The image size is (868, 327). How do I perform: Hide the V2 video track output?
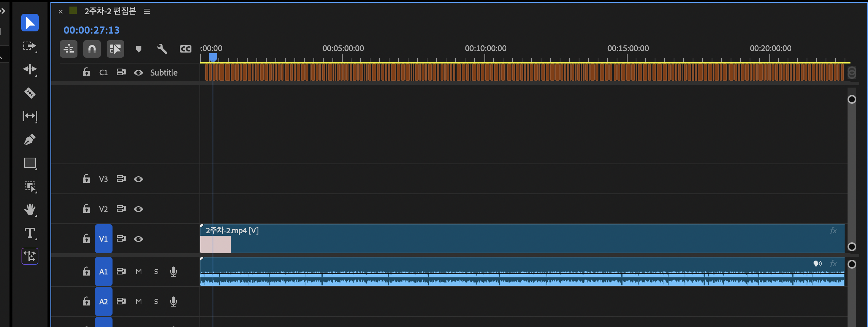click(138, 209)
